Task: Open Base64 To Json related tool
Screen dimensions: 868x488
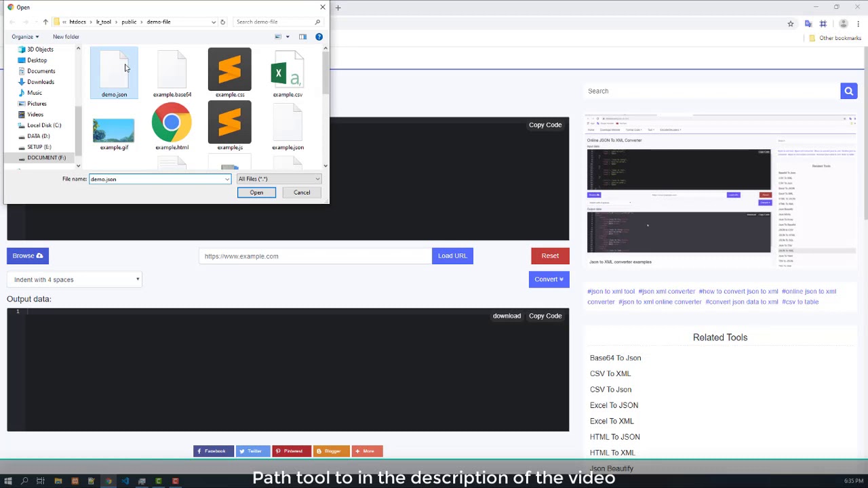Action: (x=615, y=358)
